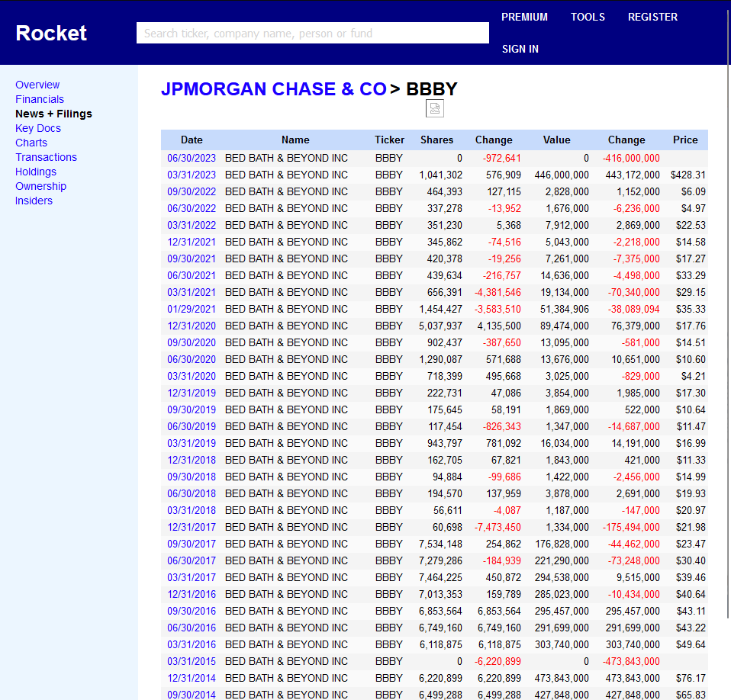The image size is (731, 700).
Task: Select the -175,494,000 value change cell
Action: click(631, 527)
